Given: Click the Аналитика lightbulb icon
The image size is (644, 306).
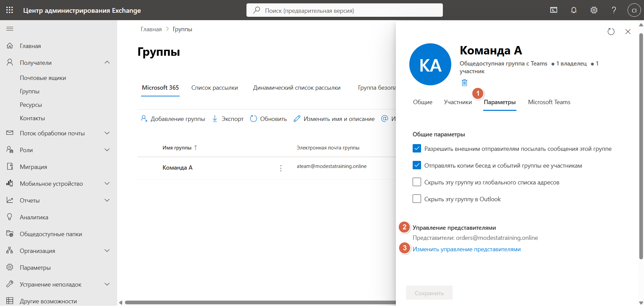Looking at the screenshot, I should click(10, 217).
